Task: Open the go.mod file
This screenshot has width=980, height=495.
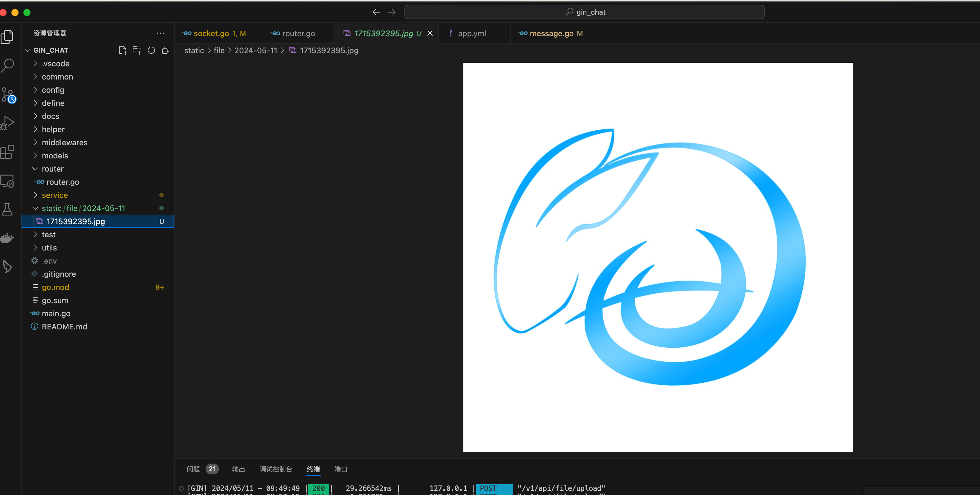Action: (x=98, y=287)
